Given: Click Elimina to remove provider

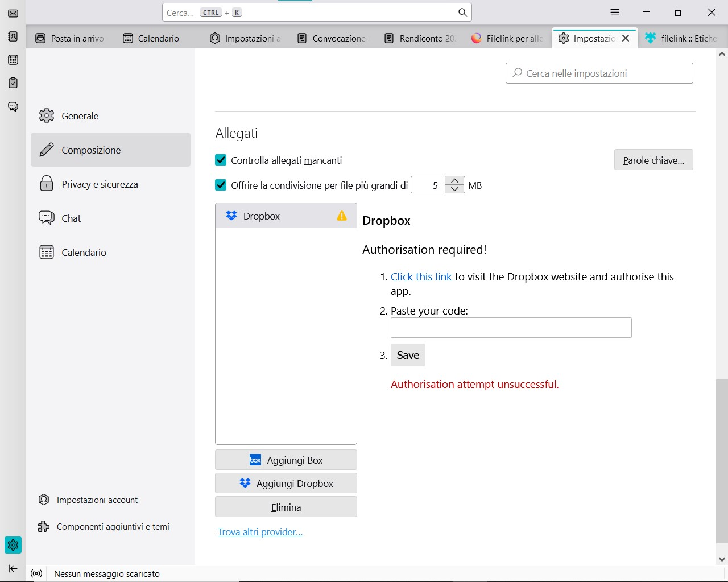Looking at the screenshot, I should click(x=286, y=507).
